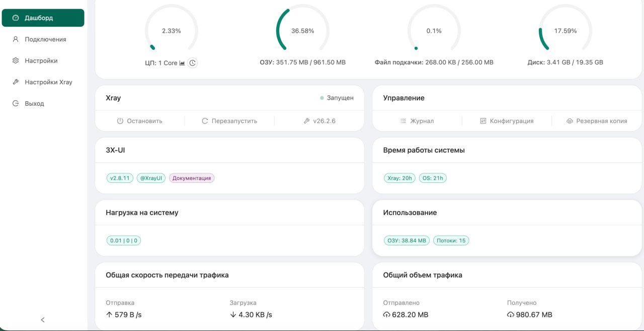Restart Xray using Перезапустить

click(229, 121)
